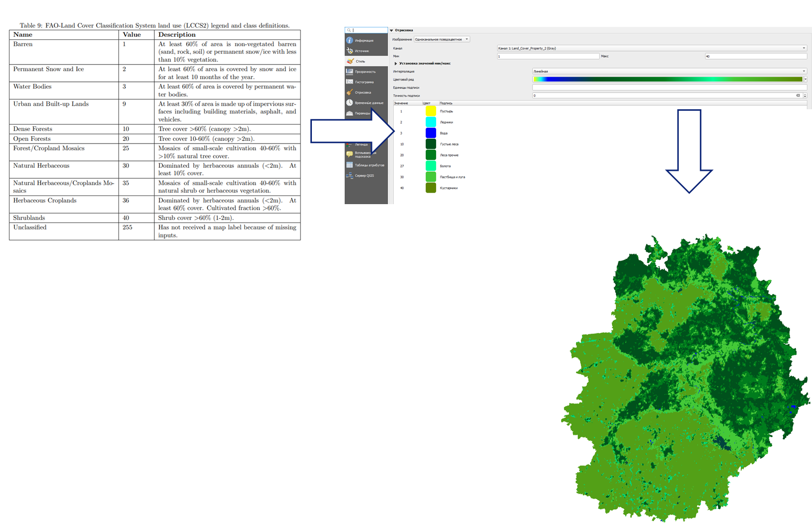Open the Канал band dropdown
The width and height of the screenshot is (812, 523).
[x=652, y=48]
